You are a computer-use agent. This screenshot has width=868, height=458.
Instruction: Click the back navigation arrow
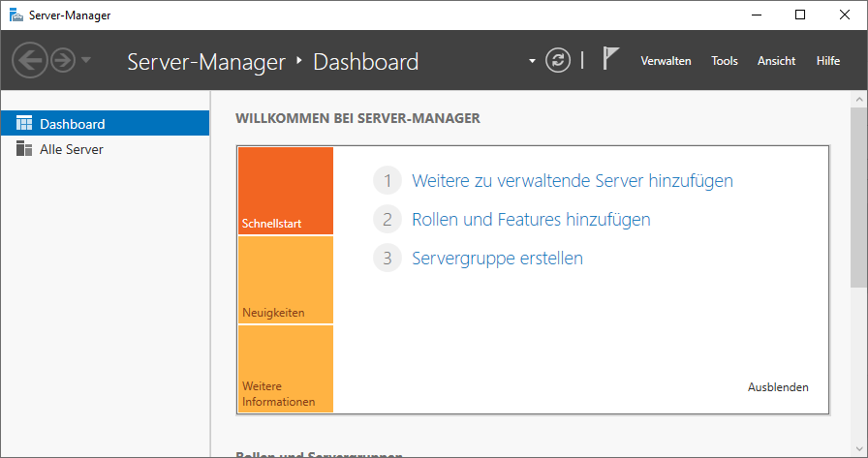click(x=30, y=60)
